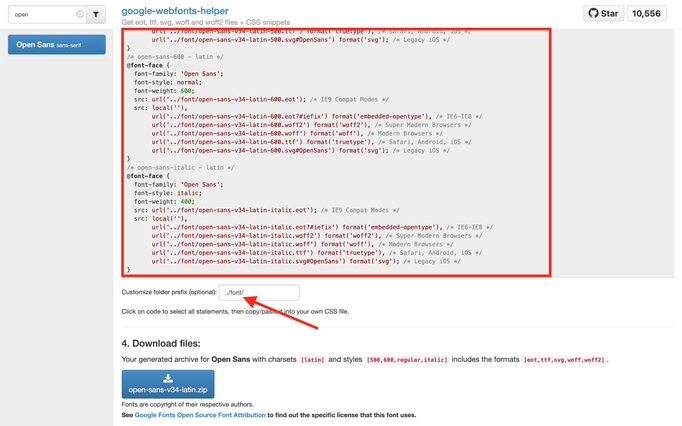Click the open-sans-v34-latin-600.woff2 url line
The image size is (682, 426).
tap(311, 125)
